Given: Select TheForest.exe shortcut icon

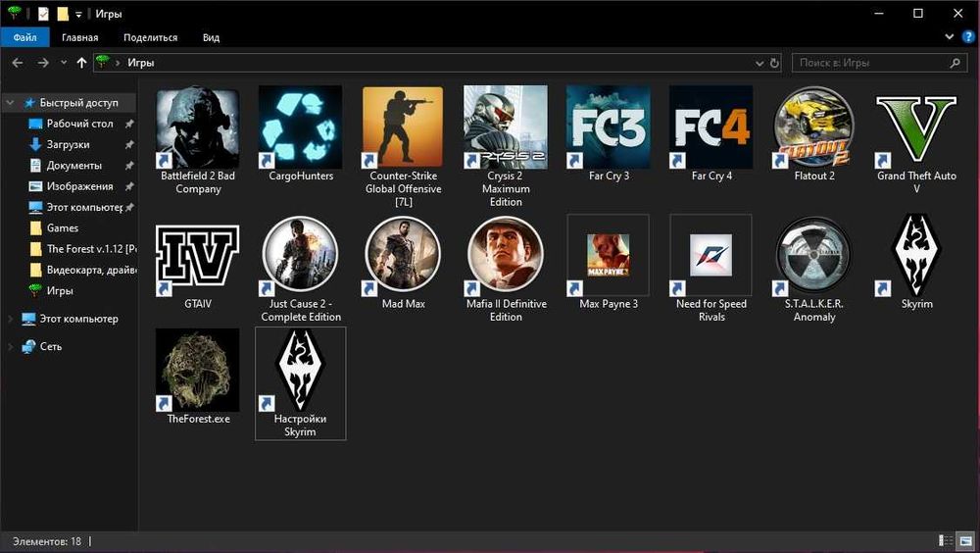Looking at the screenshot, I should (198, 371).
